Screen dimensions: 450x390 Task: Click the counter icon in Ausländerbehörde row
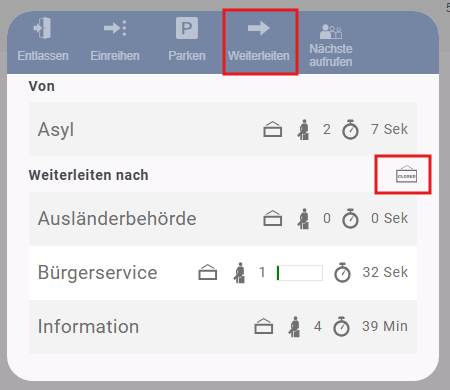click(273, 218)
